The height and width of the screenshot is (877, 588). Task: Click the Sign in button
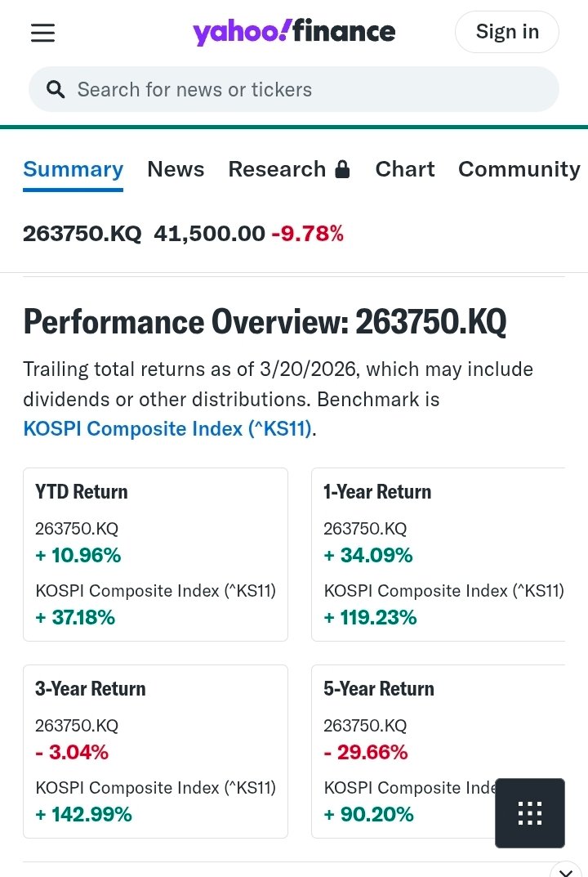pyautogui.click(x=507, y=32)
